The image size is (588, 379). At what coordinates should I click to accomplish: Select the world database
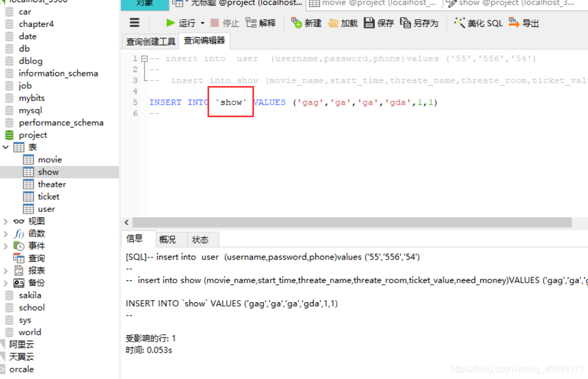click(30, 332)
